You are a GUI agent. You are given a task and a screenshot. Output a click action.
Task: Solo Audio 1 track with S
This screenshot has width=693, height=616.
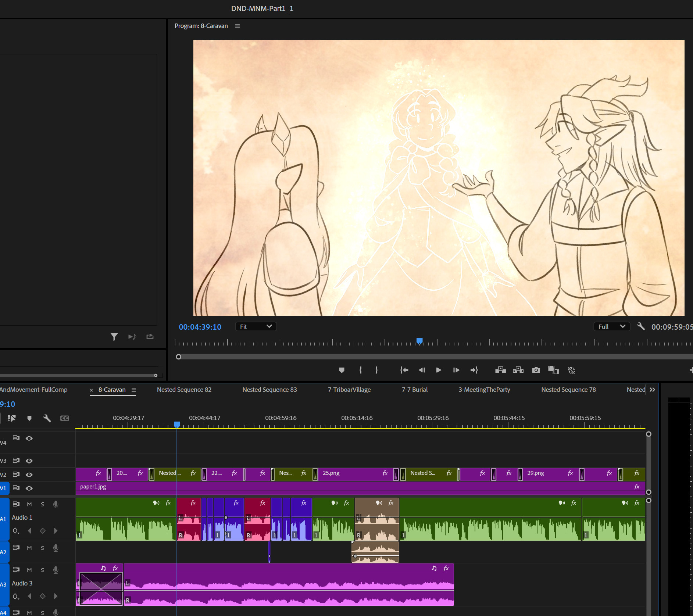tap(43, 504)
